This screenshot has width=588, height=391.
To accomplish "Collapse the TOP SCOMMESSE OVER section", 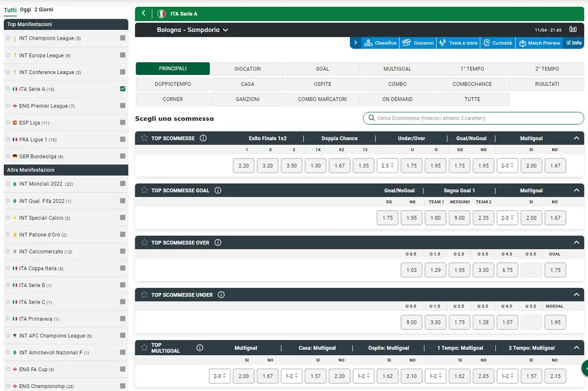I will click(576, 242).
